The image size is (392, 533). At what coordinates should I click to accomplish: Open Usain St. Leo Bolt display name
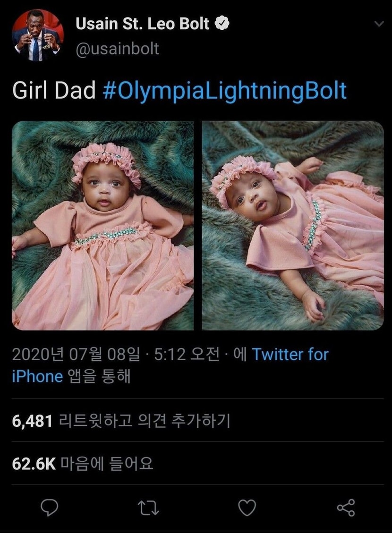143,24
